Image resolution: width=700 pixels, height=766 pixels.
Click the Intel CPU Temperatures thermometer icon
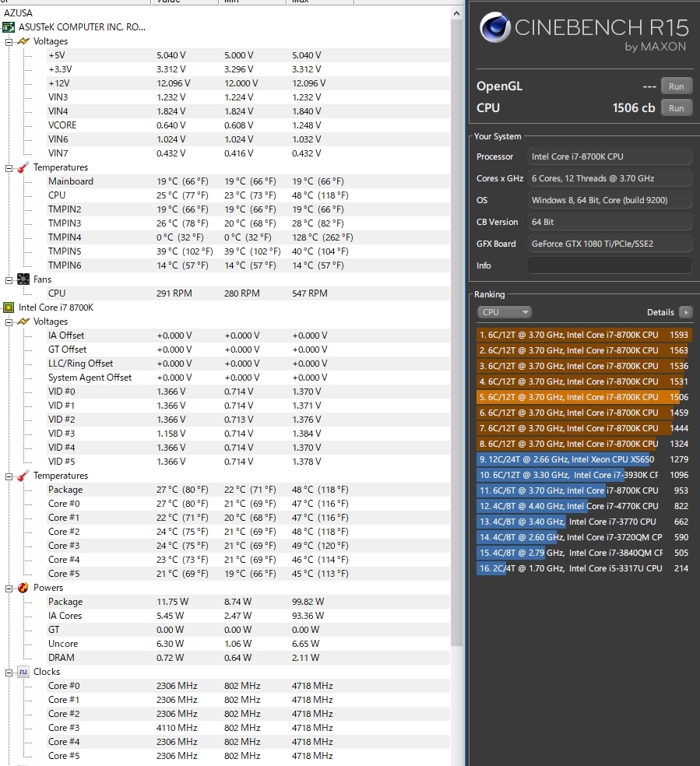(23, 476)
